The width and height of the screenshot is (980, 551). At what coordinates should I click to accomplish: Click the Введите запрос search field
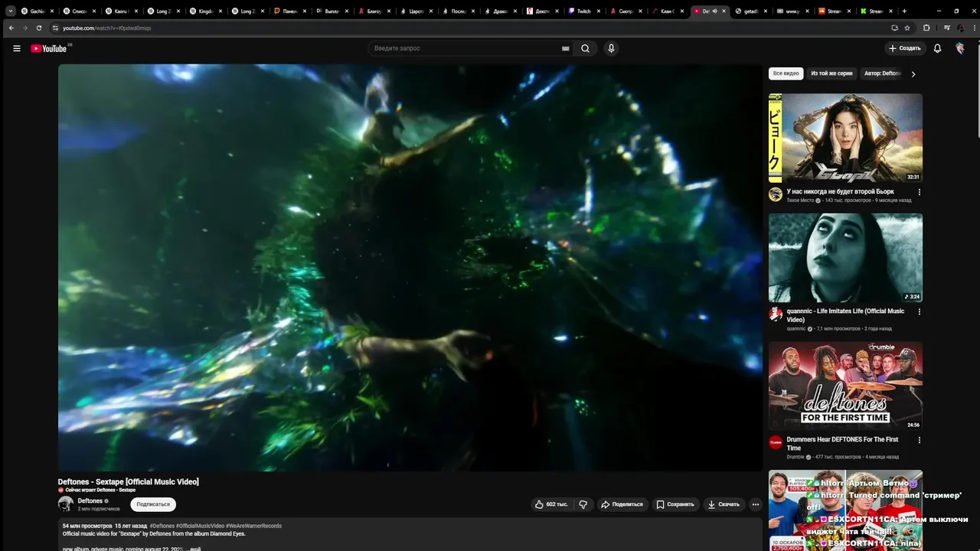467,48
